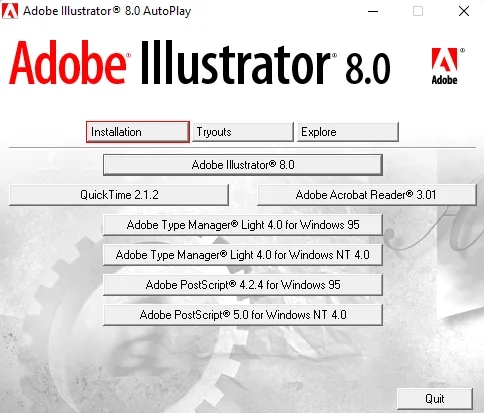This screenshot has width=484, height=413.
Task: Install Adobe Type Manager Light for Windows 95
Action: pyautogui.click(x=243, y=225)
